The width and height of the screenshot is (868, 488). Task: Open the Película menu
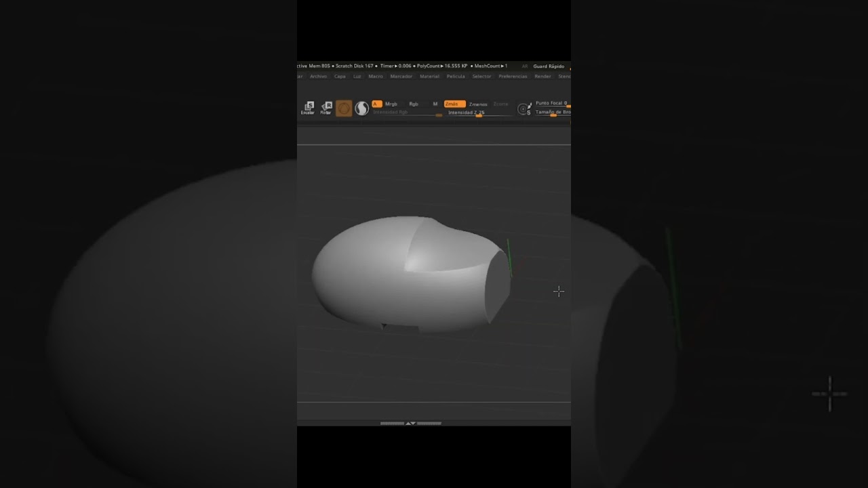pos(456,77)
